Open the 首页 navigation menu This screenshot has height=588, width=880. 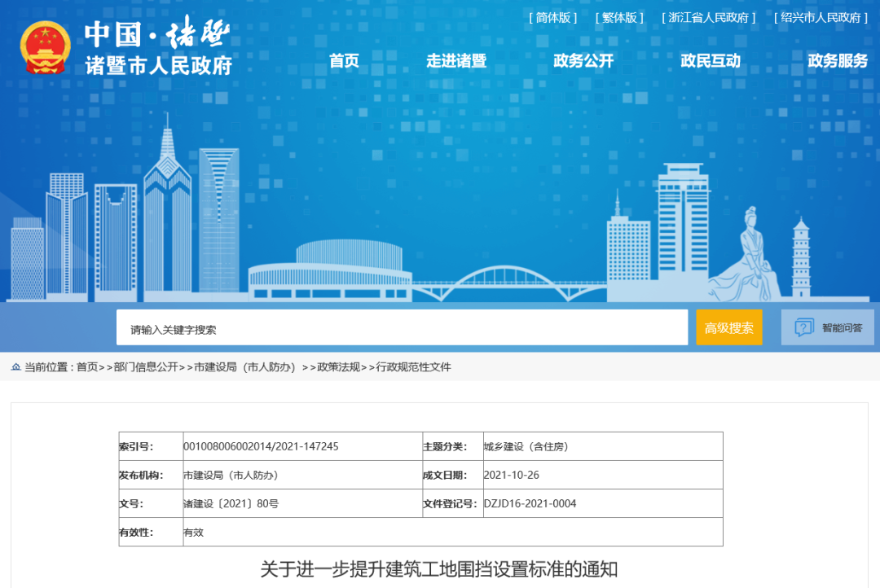click(x=344, y=61)
